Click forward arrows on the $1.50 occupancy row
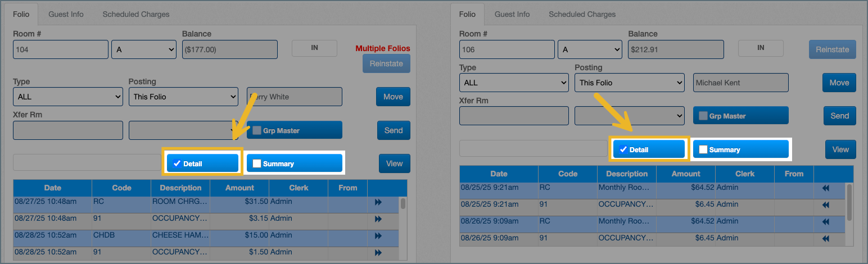The height and width of the screenshot is (264, 868). pos(378,252)
